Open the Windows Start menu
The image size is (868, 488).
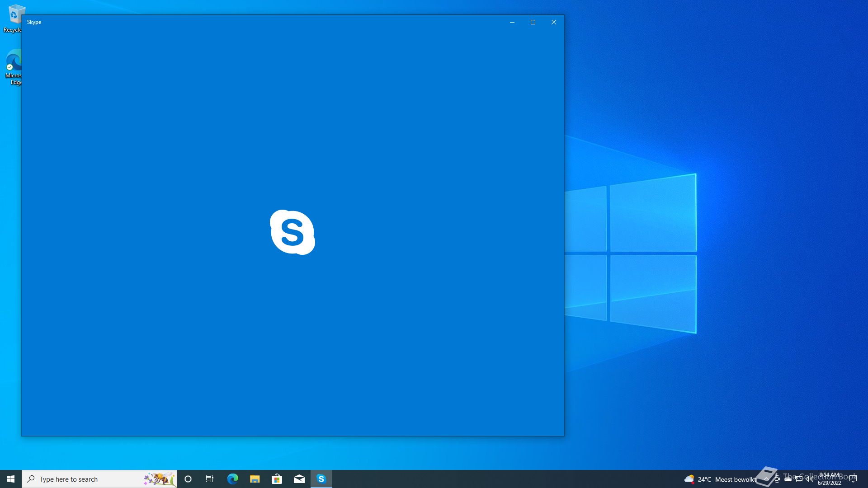click(11, 479)
